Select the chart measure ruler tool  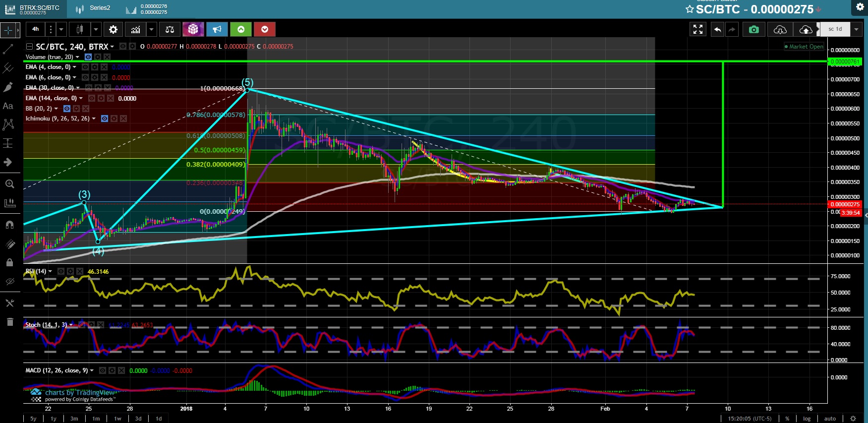pos(9,203)
